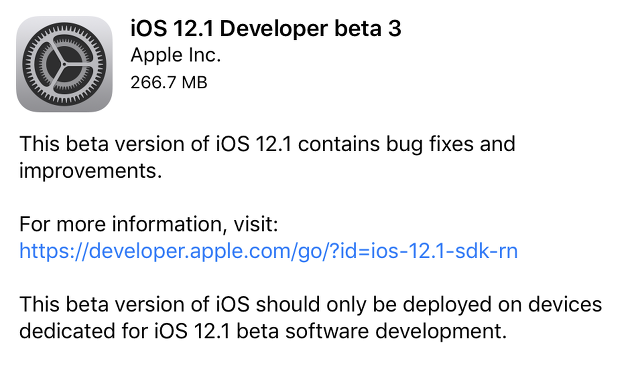Screen dimensions: 630x365
Task: Select the "iOS 12.1 Developer beta 3" title
Action: coord(266,29)
